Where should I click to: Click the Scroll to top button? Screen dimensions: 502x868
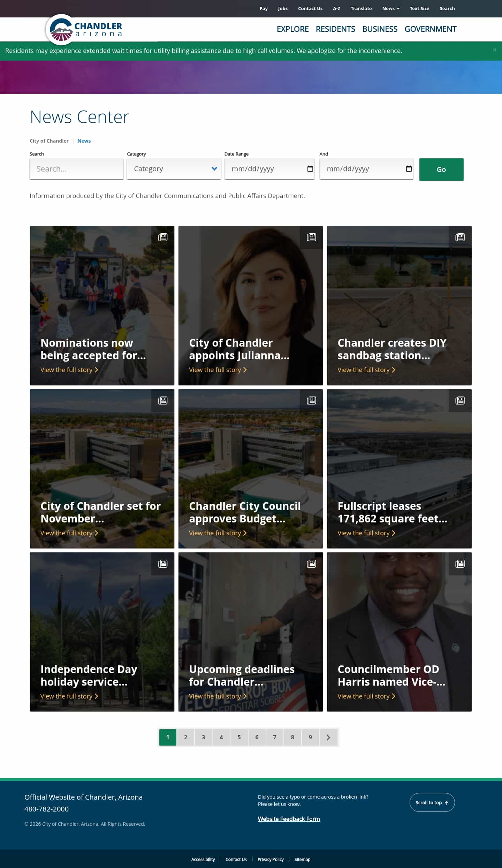pos(432,802)
